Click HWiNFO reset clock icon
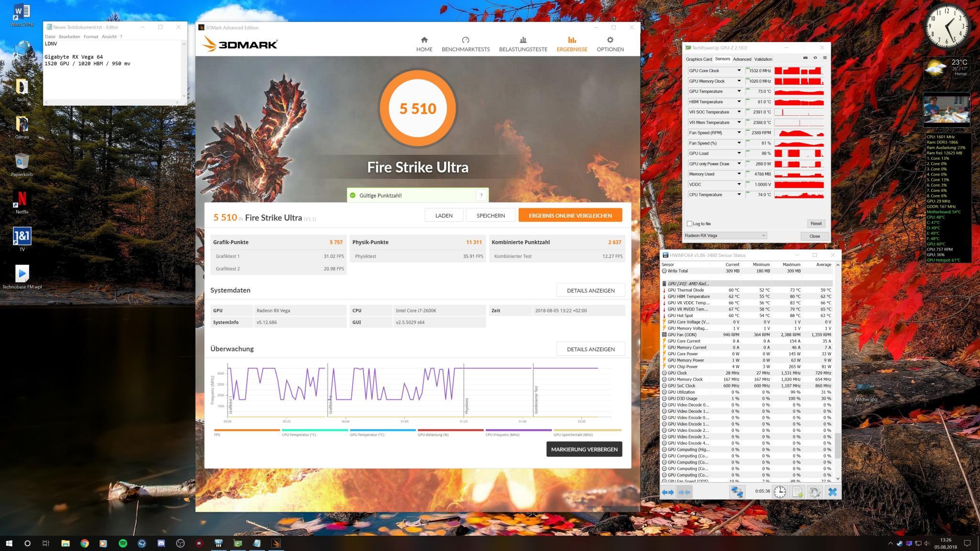 pos(780,492)
